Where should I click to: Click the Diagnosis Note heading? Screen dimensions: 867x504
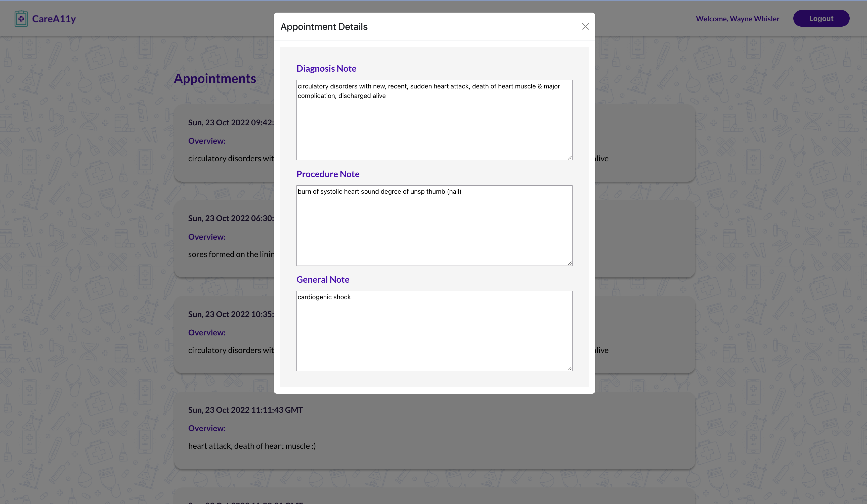pos(326,68)
